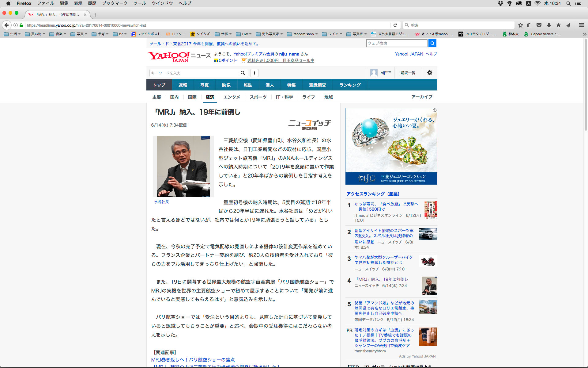Click the 購読一覧 button
The height and width of the screenshot is (368, 588).
408,73
